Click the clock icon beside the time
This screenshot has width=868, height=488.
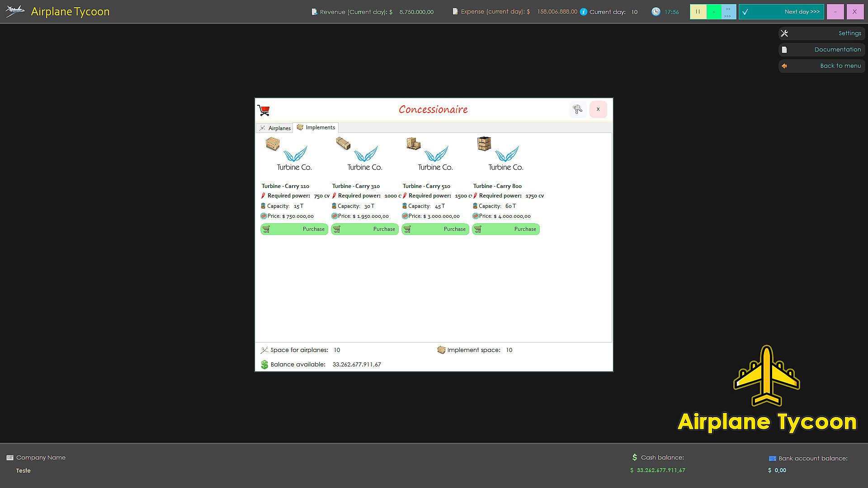point(656,12)
